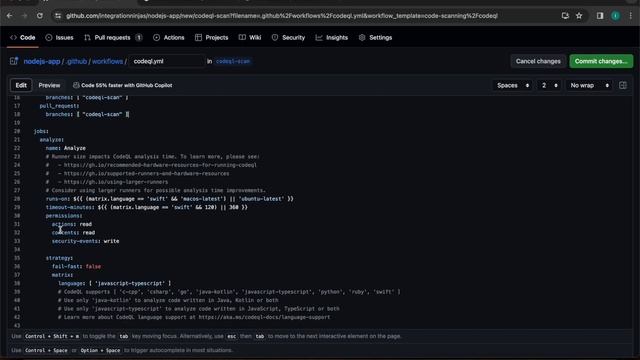Go back with the browser back arrow
Viewport: 640px width, 360px height.
9,16
